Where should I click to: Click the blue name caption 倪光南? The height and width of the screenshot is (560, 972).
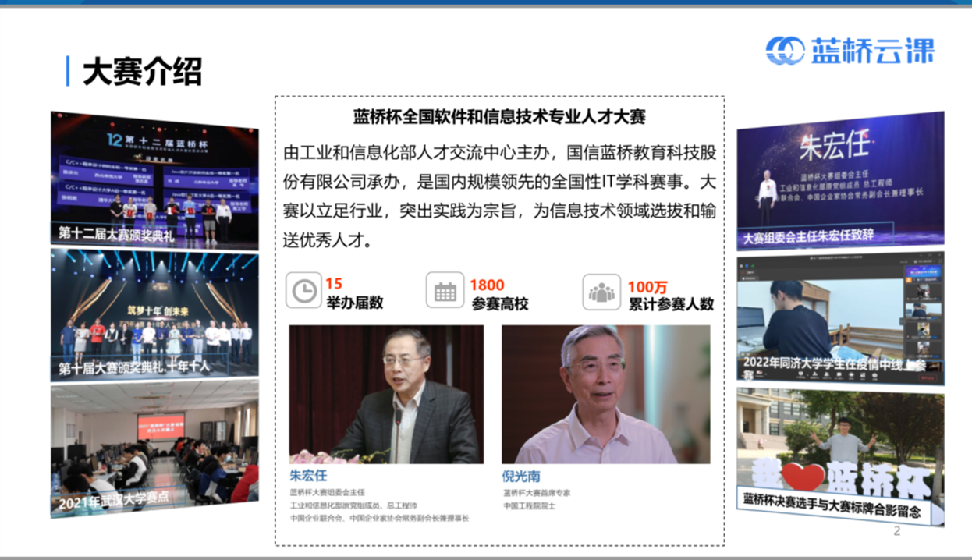[521, 476]
